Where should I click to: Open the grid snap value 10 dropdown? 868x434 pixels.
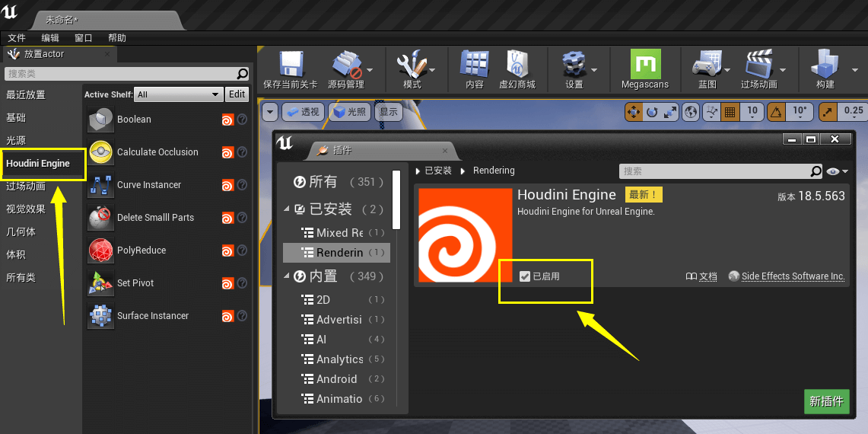pyautogui.click(x=752, y=111)
